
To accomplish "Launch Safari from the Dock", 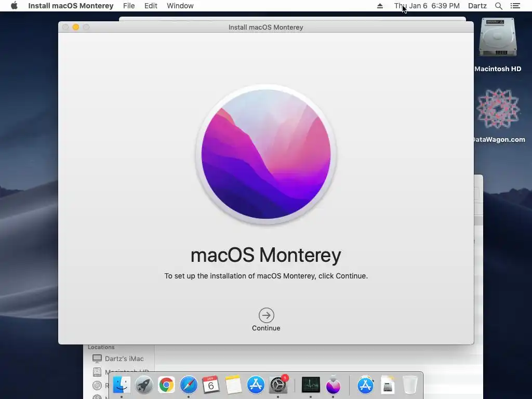I will pos(189,385).
